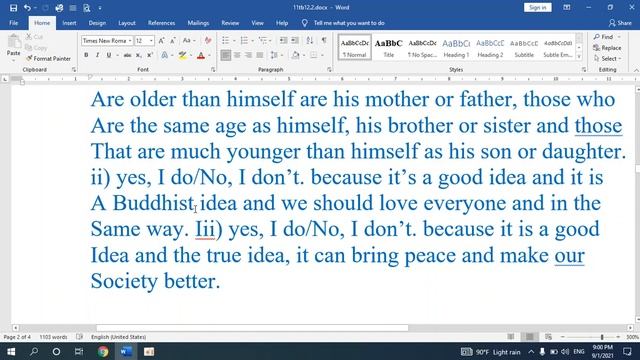
Task: Open the Review tab
Action: coord(230,23)
